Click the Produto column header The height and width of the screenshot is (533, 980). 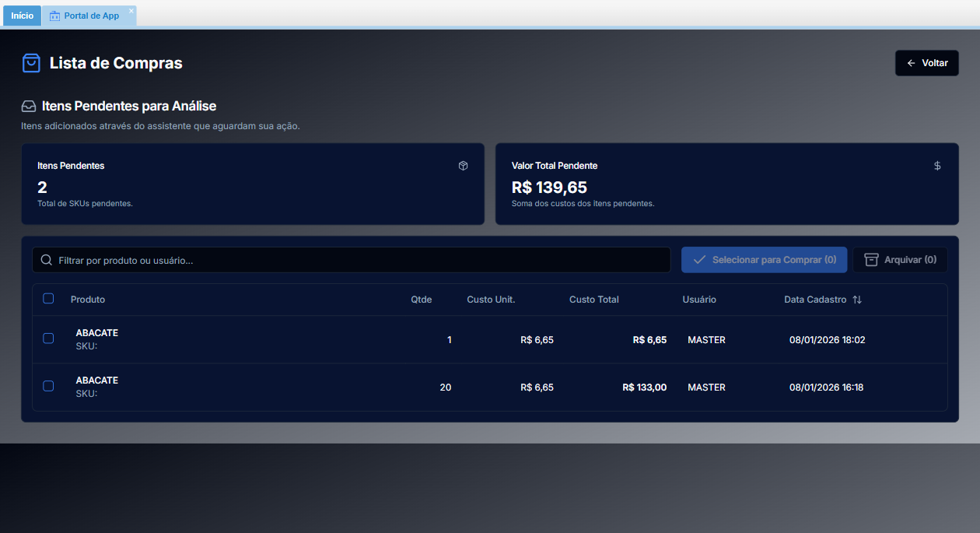pos(88,300)
